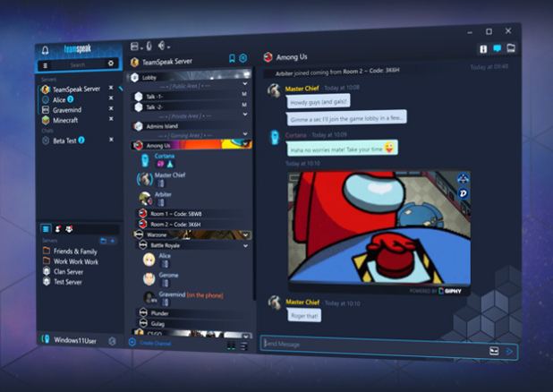This screenshot has width=553, height=392.
Task: Toggle the channel info panel icon
Action: tap(483, 49)
